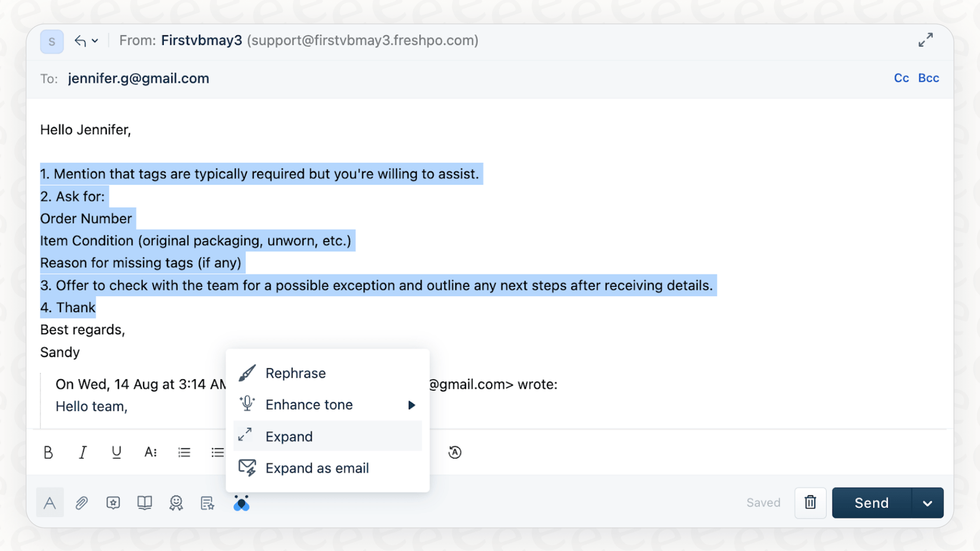This screenshot has height=551, width=980.
Task: Click the To recipient field
Action: (x=138, y=78)
